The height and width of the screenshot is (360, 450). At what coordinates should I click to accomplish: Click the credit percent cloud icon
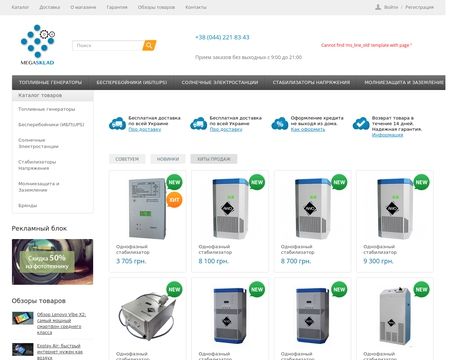pyautogui.click(x=280, y=124)
